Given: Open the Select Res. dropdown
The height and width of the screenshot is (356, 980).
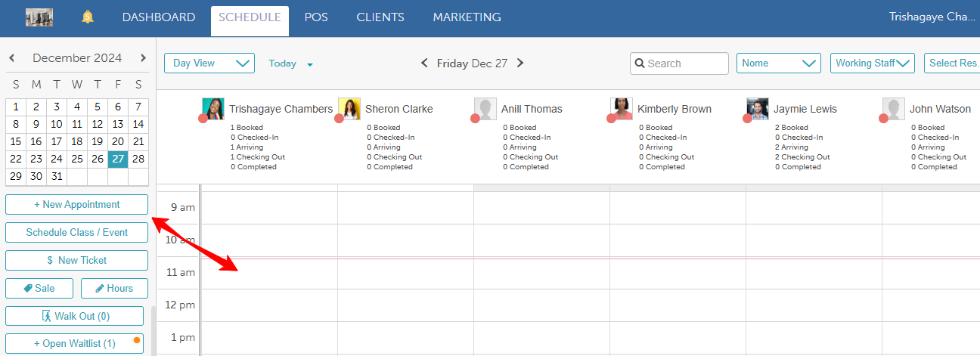Looking at the screenshot, I should click(x=952, y=63).
